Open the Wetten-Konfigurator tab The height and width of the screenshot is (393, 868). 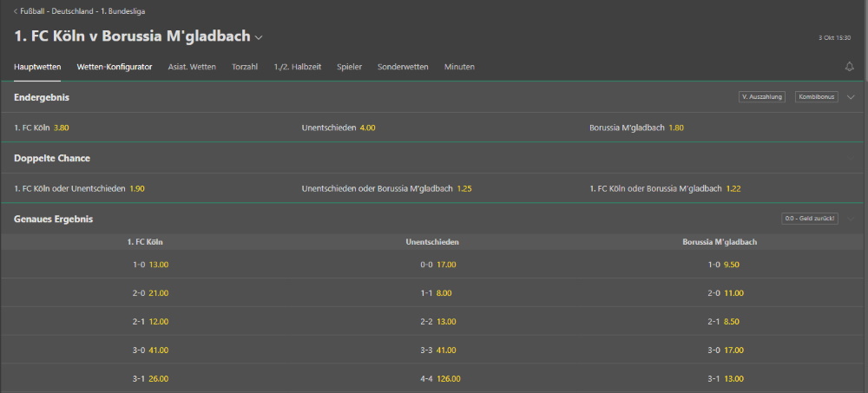(115, 67)
